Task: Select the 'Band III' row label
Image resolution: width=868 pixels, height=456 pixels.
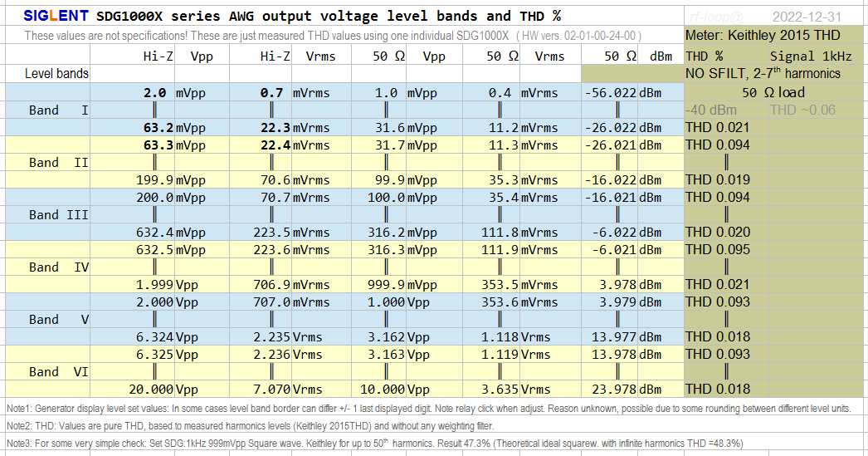Action: click(59, 215)
